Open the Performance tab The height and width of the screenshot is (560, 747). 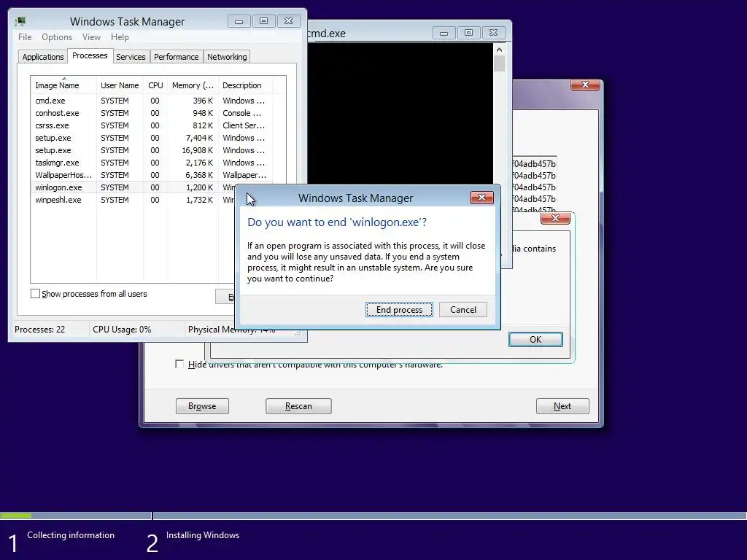click(x=177, y=57)
